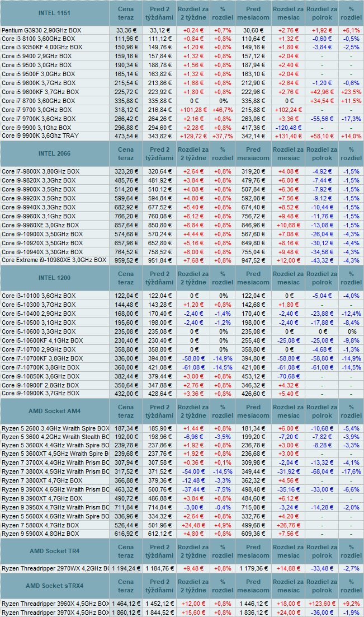Click the Core i9-10900K 3,7GHz BOX name
The height and width of the screenshot is (617, 364).
point(40,393)
